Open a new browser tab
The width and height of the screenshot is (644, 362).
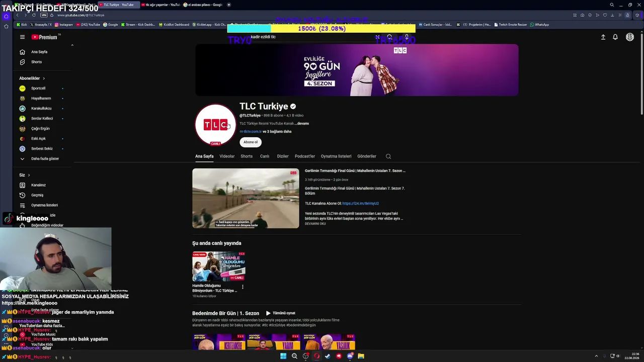click(229, 5)
